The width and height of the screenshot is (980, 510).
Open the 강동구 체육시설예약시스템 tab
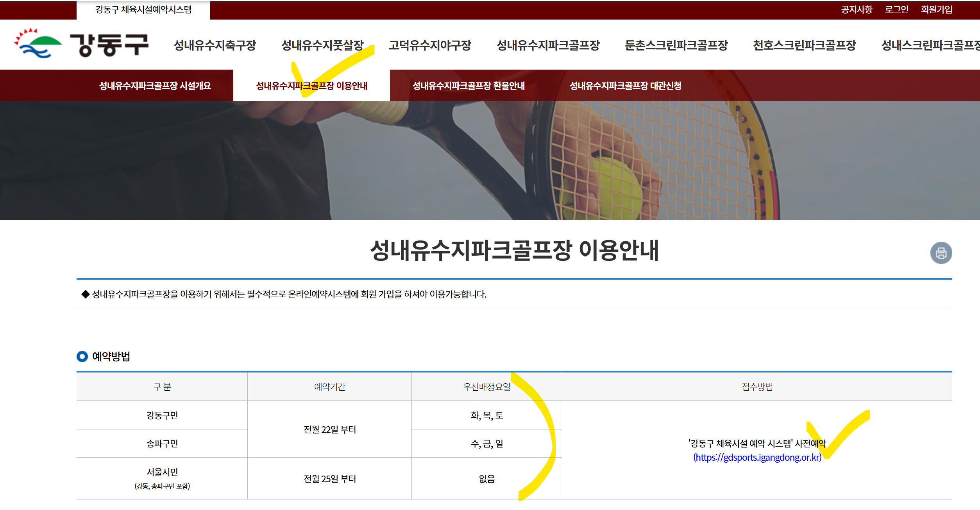143,10
